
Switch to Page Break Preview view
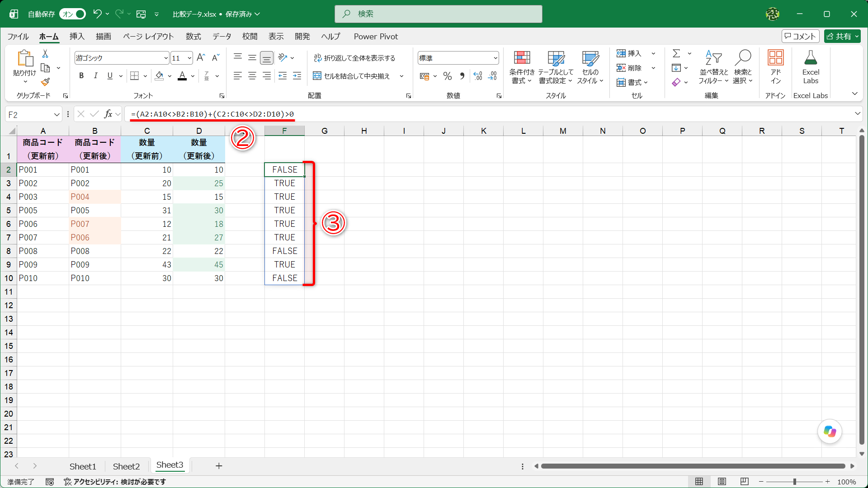click(745, 482)
